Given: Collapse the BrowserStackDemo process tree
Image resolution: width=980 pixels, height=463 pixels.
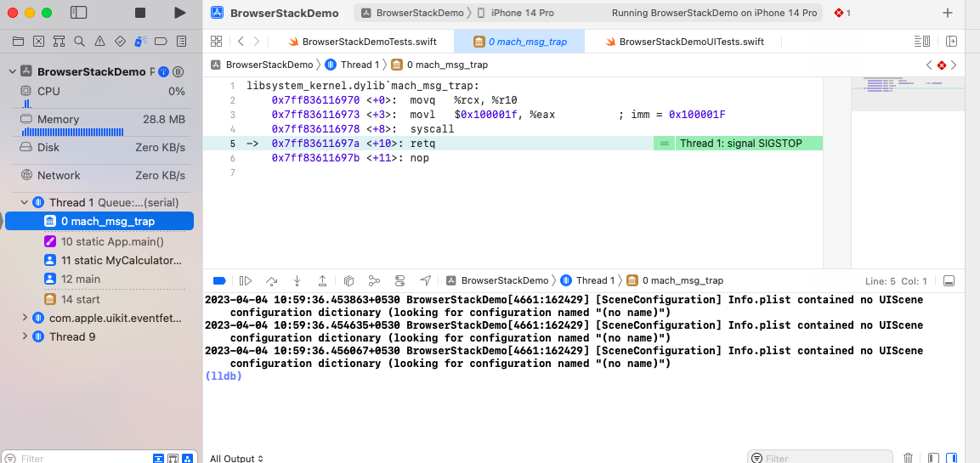Looking at the screenshot, I should [x=12, y=72].
